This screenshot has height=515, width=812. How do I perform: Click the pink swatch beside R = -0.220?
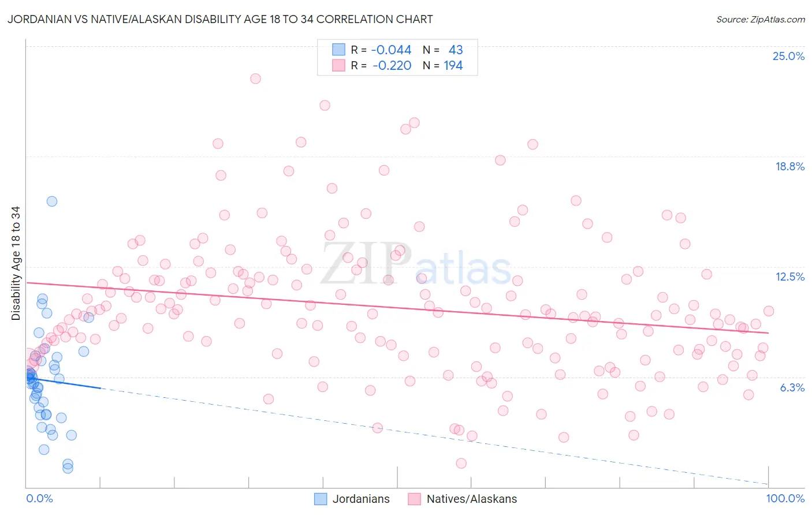click(x=338, y=65)
